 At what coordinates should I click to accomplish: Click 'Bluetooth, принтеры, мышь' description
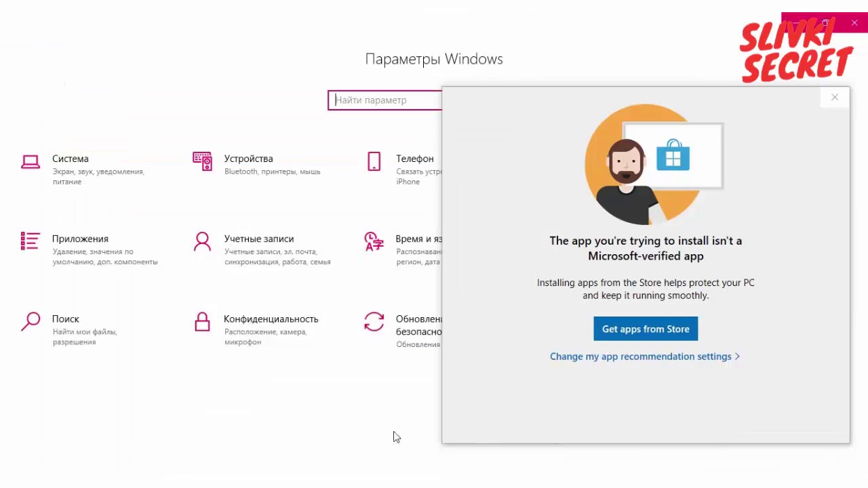(x=273, y=171)
